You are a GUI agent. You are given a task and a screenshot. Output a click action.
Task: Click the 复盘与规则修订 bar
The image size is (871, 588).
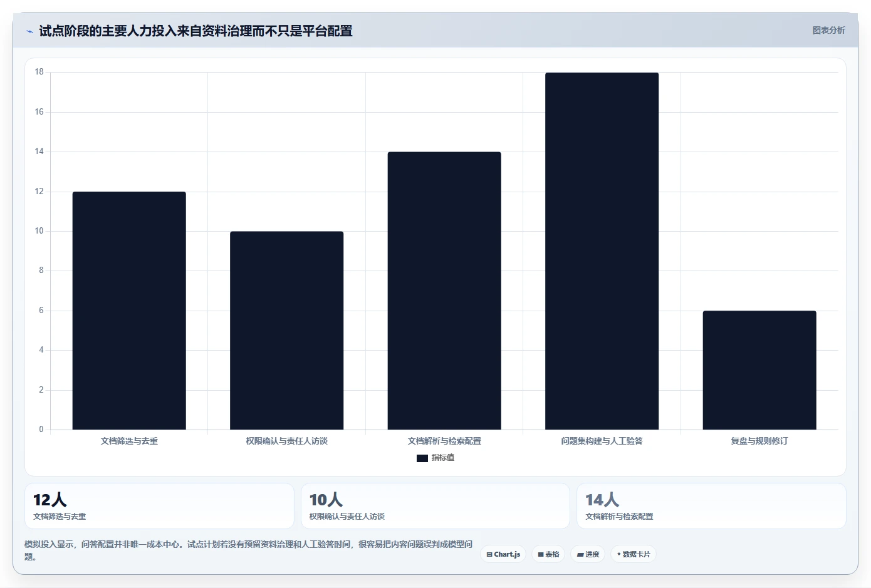click(x=759, y=370)
